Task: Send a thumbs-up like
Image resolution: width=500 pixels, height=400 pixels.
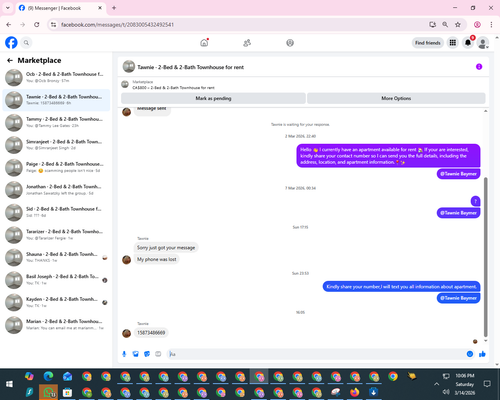Action: click(x=482, y=354)
